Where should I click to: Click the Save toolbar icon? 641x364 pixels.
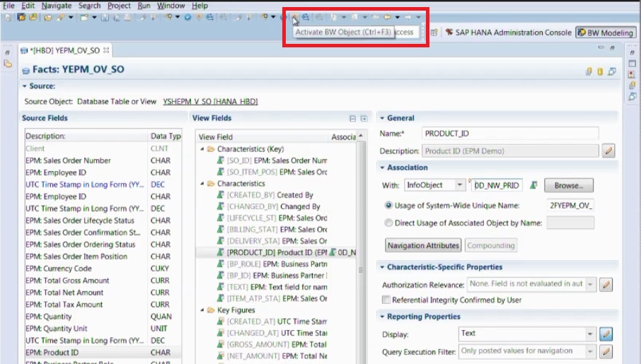tap(105, 17)
